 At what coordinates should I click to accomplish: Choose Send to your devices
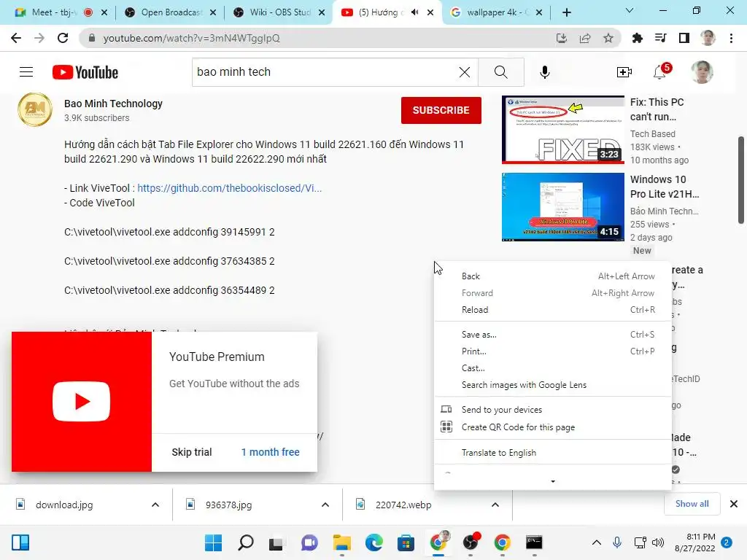click(553, 410)
